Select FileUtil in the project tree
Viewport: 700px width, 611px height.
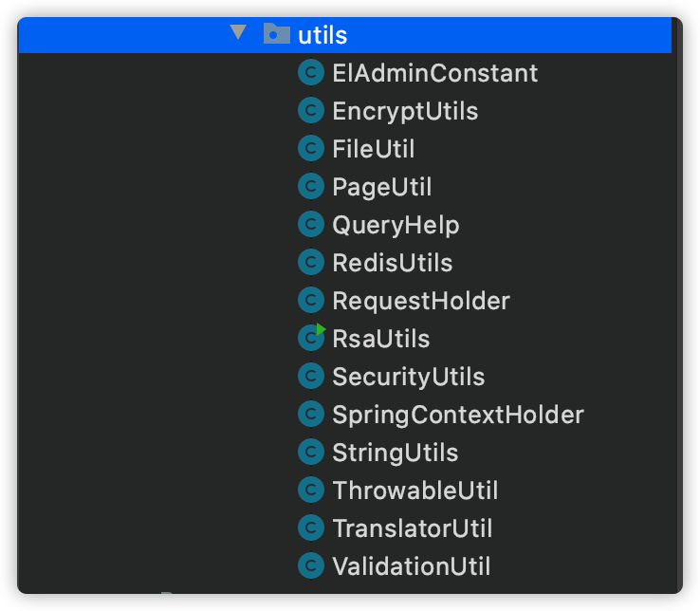pos(374,149)
